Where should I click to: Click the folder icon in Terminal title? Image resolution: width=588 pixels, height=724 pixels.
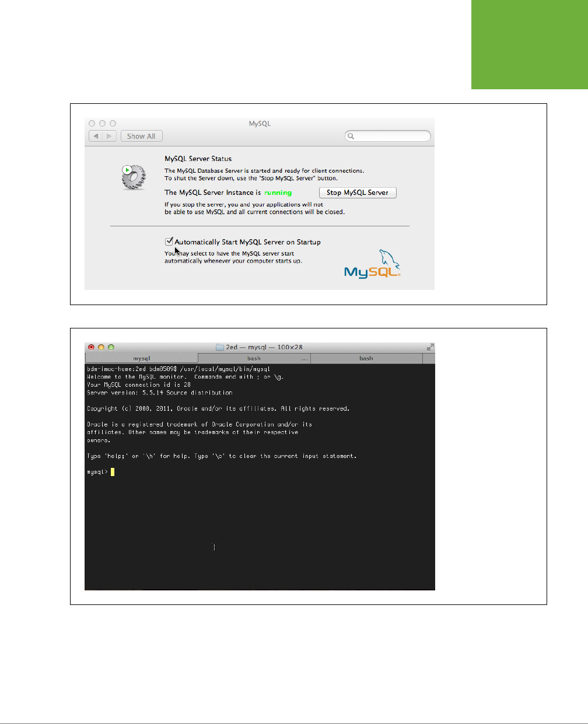(x=220, y=347)
